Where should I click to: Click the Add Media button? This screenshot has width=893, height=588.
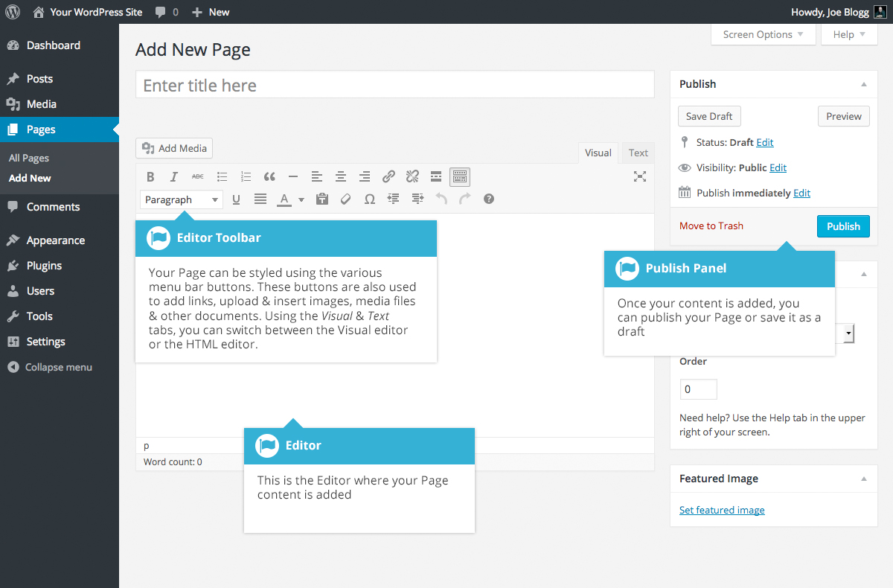(x=174, y=148)
